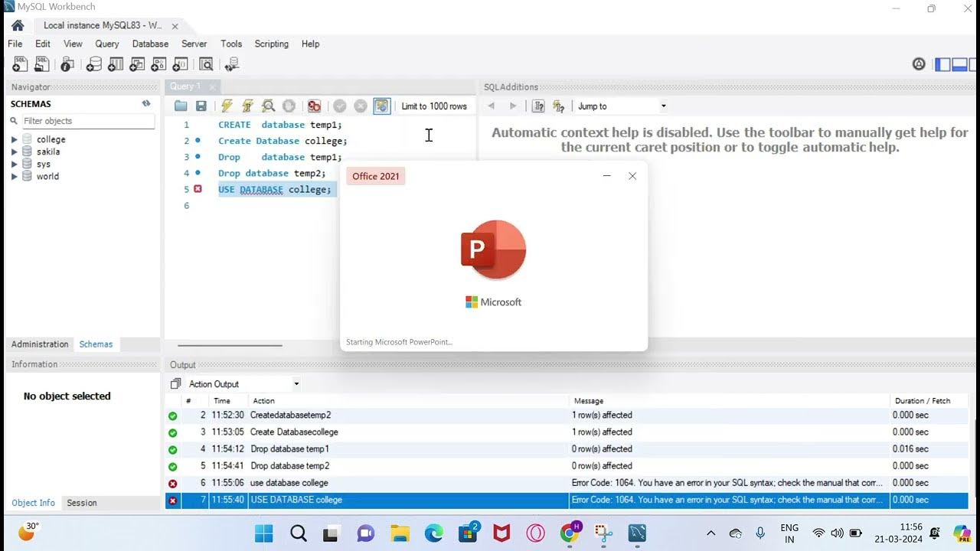Open the Query menu

[107, 44]
